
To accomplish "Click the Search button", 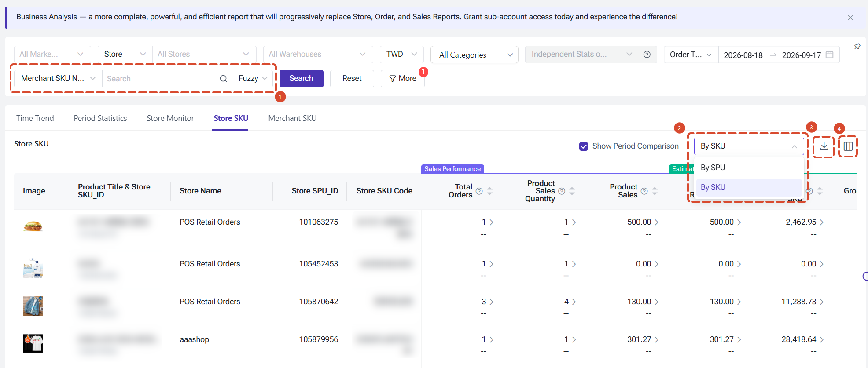I will tap(302, 79).
